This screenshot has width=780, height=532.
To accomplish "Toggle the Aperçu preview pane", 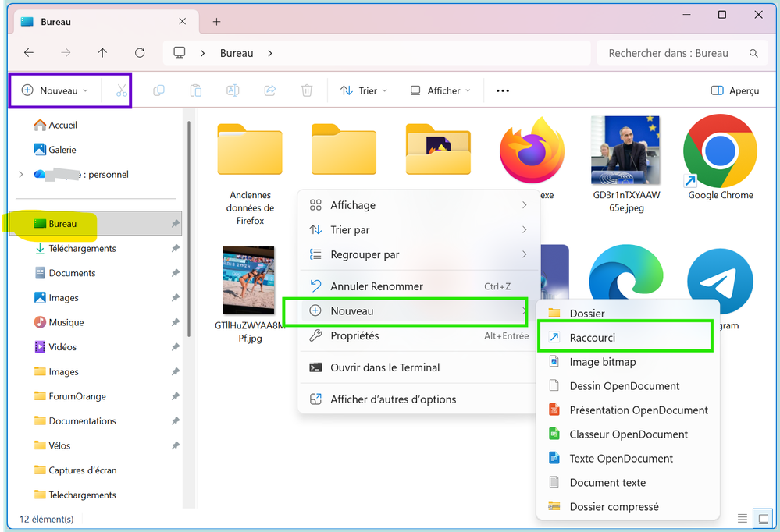I will [735, 90].
